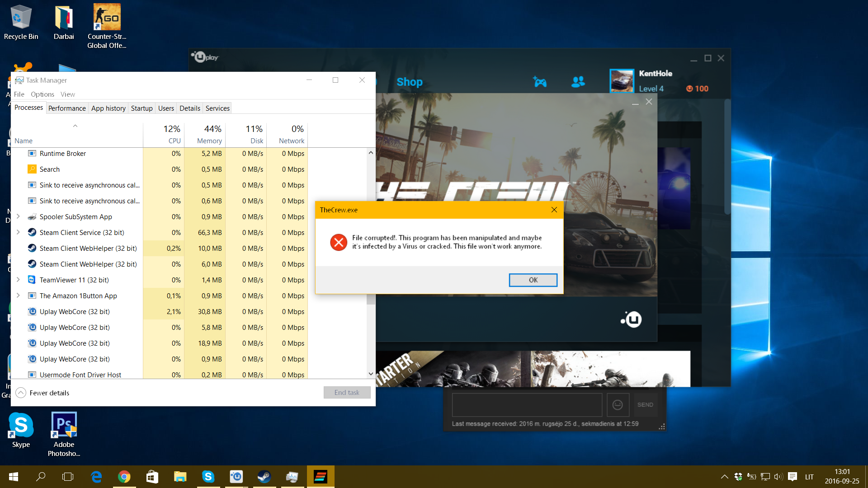Viewport: 868px width, 488px height.
Task: Switch to the Details tab
Action: (190, 108)
